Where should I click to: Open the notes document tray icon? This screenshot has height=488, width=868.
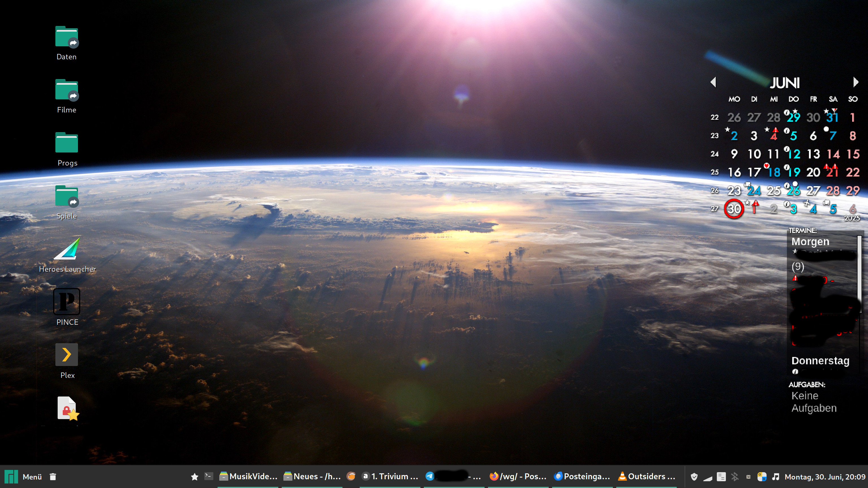click(x=721, y=477)
